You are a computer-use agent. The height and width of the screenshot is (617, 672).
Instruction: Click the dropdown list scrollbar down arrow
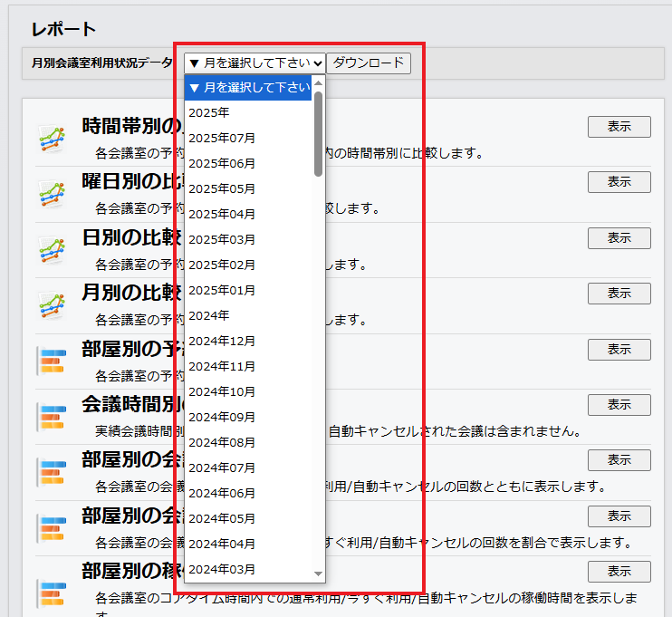pyautogui.click(x=318, y=574)
